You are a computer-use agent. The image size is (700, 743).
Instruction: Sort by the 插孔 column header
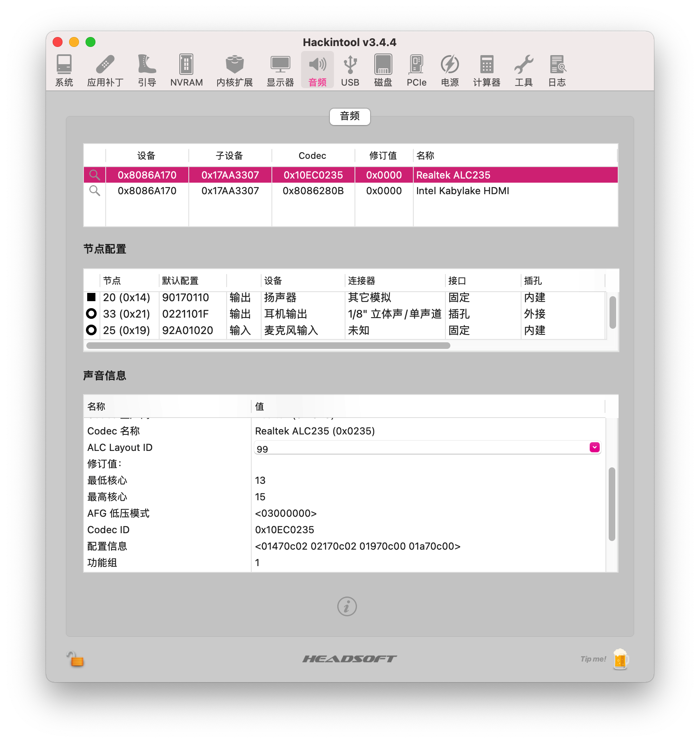tap(563, 281)
